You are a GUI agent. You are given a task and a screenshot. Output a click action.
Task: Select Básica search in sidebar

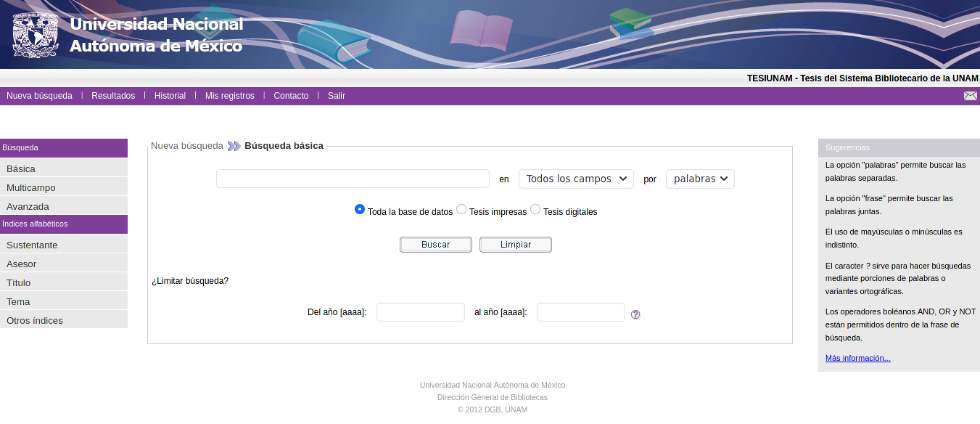(64, 168)
